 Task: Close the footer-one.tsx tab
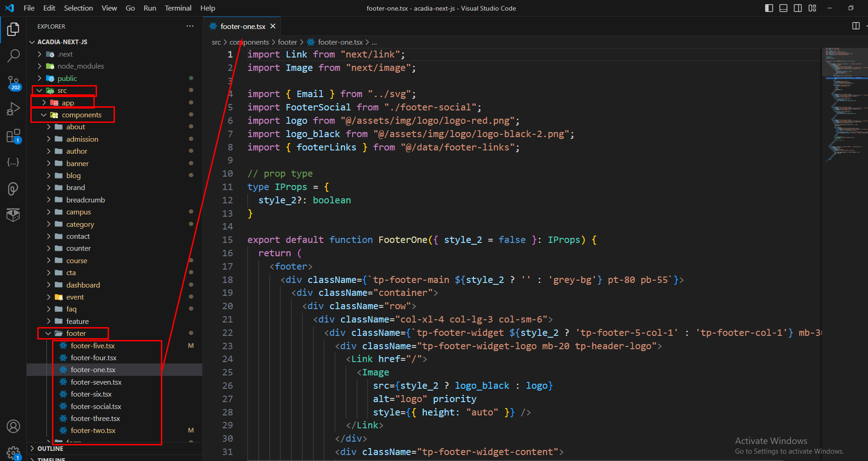pyautogui.click(x=273, y=26)
